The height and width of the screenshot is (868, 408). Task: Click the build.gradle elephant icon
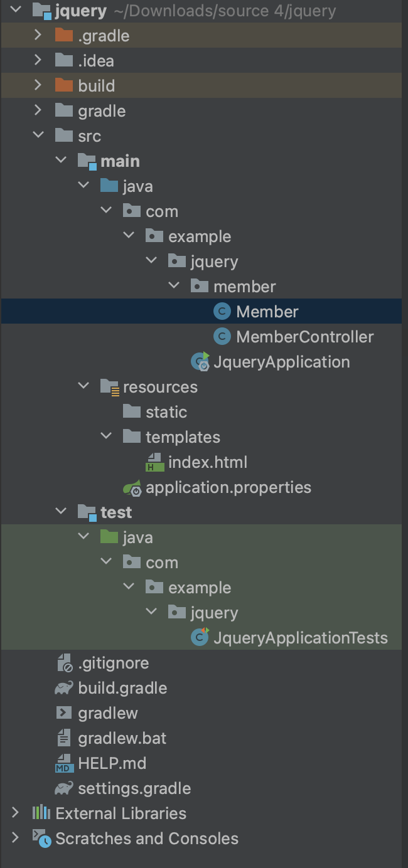coord(63,688)
